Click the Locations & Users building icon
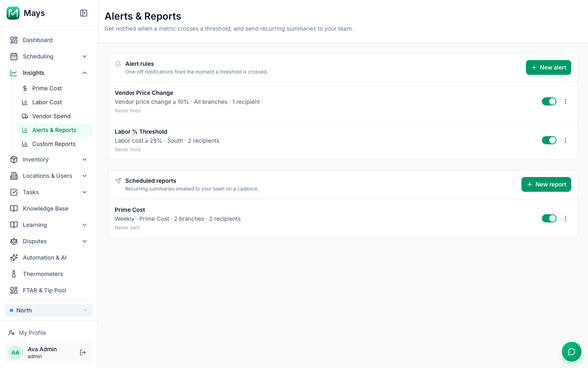Screen dimensions: 588x368 [14, 176]
